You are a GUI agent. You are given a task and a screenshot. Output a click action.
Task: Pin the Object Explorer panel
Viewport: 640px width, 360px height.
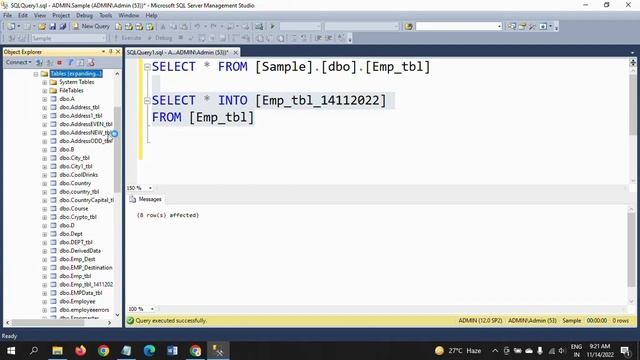(111, 52)
